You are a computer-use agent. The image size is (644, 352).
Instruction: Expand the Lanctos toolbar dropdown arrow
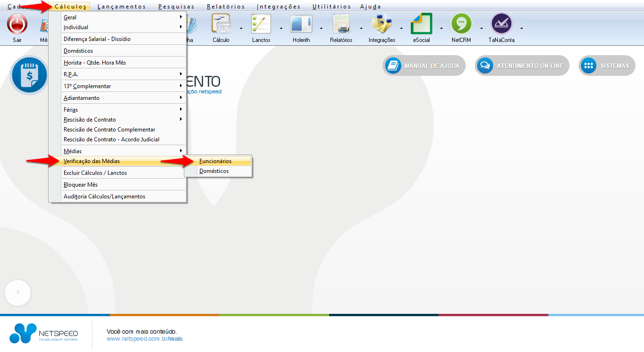point(281,28)
